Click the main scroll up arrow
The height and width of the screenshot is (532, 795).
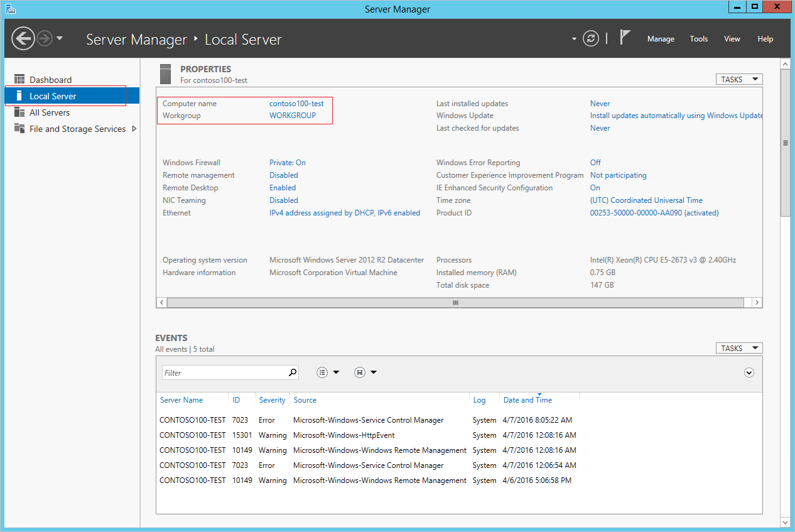[x=785, y=63]
